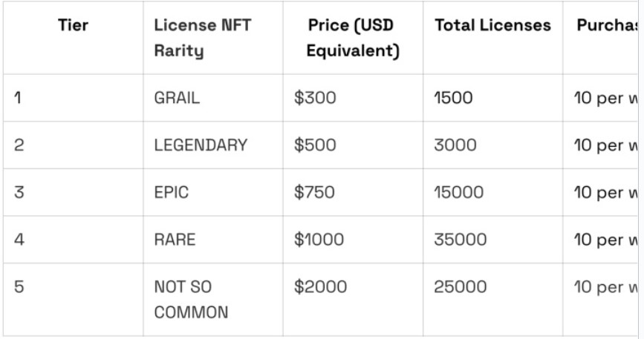Select the 3000 total licenses cell
Viewport: 644px width, 339px height.
pyautogui.click(x=455, y=145)
